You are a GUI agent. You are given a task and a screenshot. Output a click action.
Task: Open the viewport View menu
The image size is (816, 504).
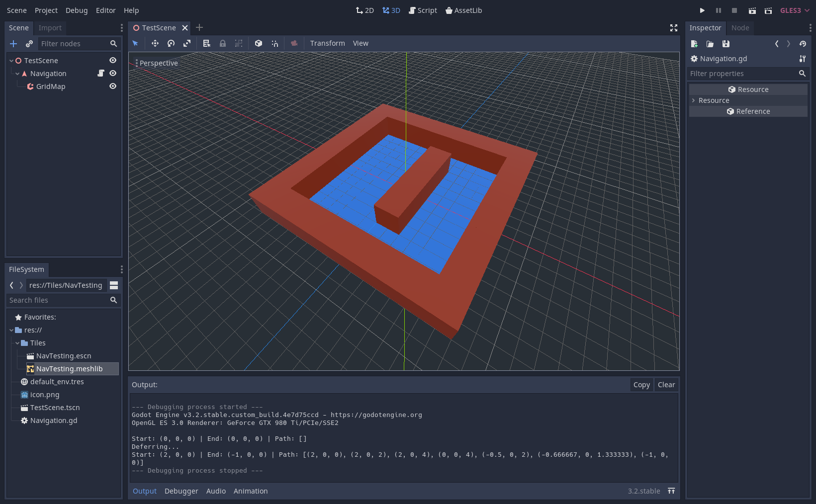(x=361, y=43)
